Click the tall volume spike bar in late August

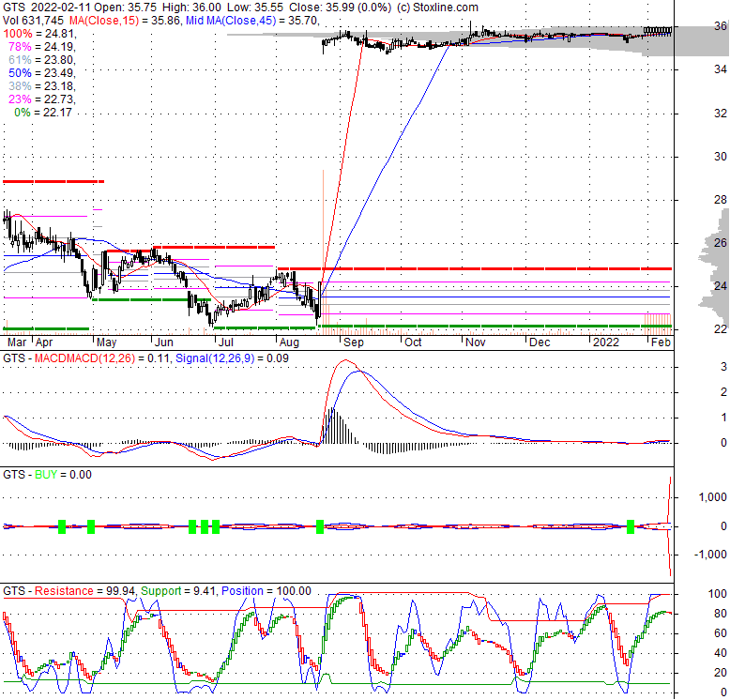(323, 251)
